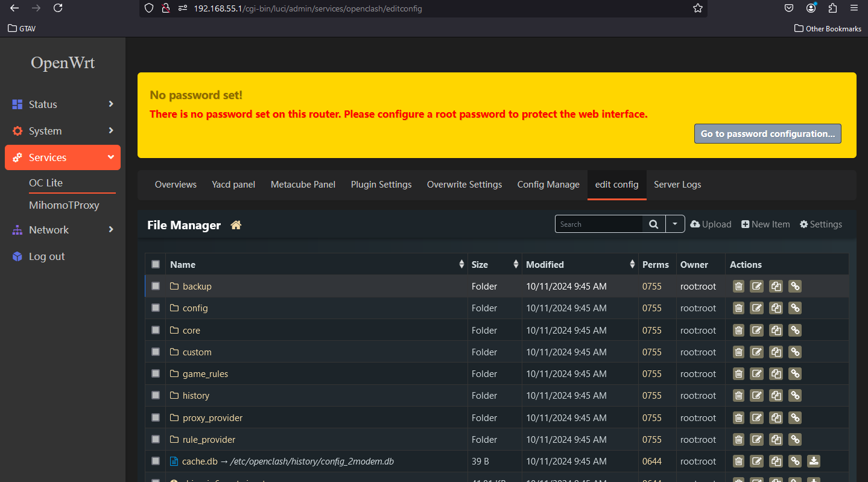The width and height of the screenshot is (868, 482).
Task: Delete the rule_provider folder via trash icon
Action: coord(738,440)
